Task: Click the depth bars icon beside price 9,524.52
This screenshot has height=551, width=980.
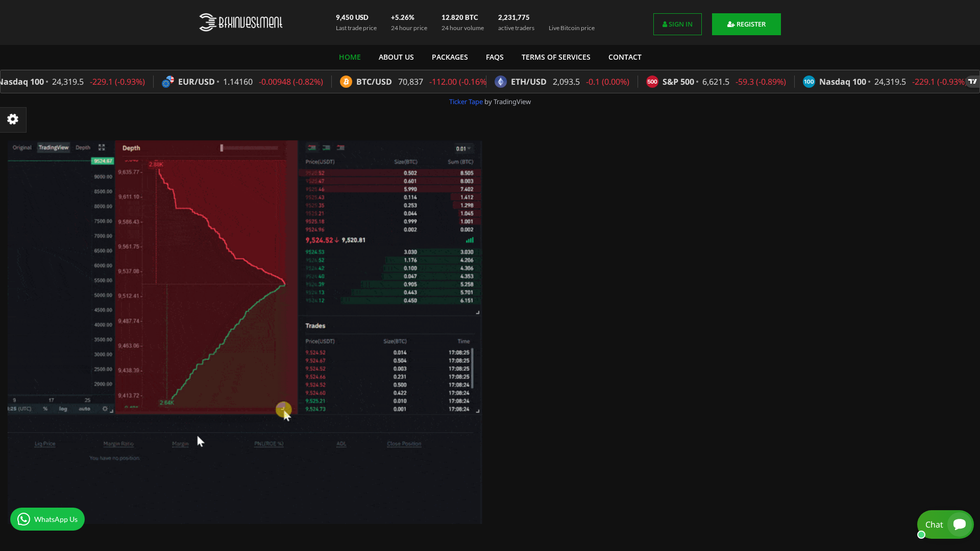Action: coord(470,240)
